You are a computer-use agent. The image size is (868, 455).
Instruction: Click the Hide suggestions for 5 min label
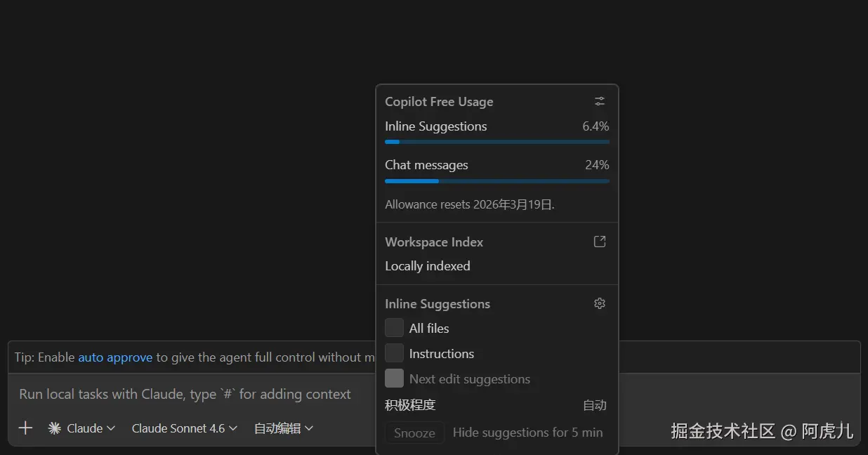click(527, 433)
